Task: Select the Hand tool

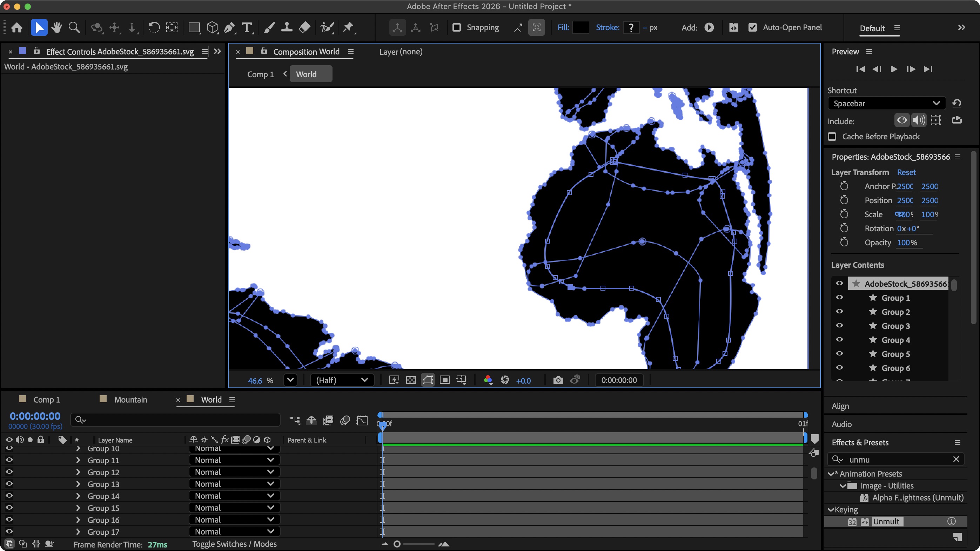Action: tap(57, 27)
